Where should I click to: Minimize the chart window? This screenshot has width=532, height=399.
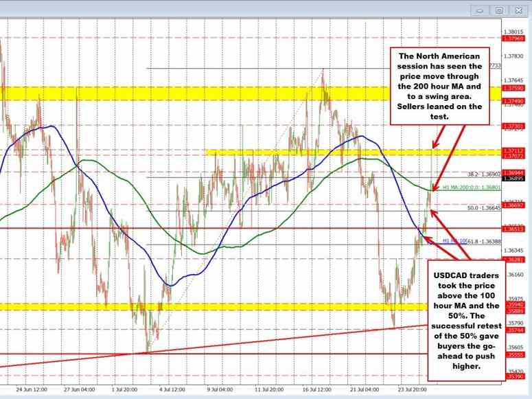click(480, 10)
